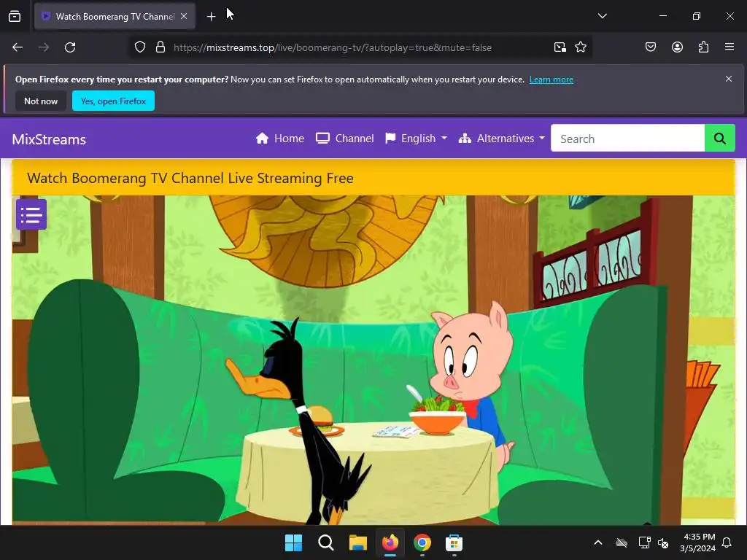Image resolution: width=747 pixels, height=560 pixels.
Task: Open tracking protection shield icon
Action: pos(139,47)
